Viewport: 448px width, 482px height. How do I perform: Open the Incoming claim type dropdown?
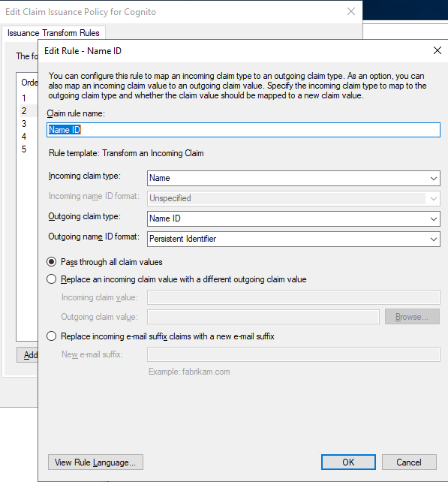(293, 178)
